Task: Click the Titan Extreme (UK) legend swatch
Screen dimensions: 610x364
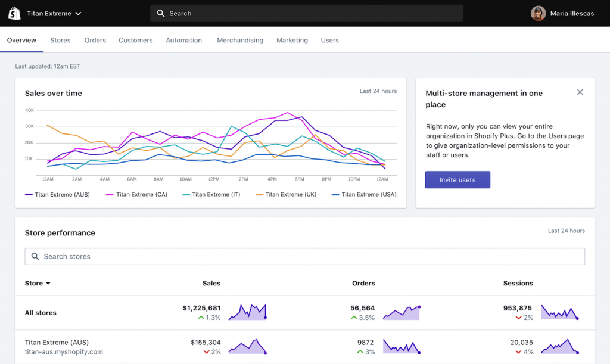Action: pos(260,194)
